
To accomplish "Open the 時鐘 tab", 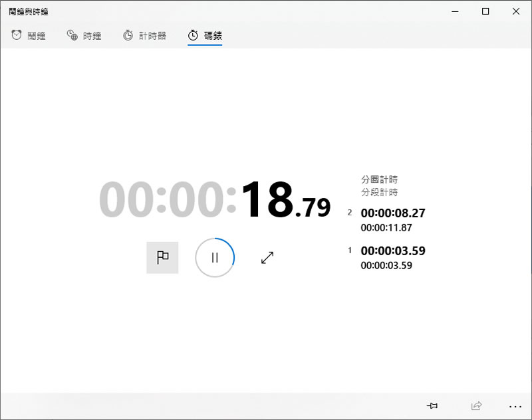I will [84, 36].
